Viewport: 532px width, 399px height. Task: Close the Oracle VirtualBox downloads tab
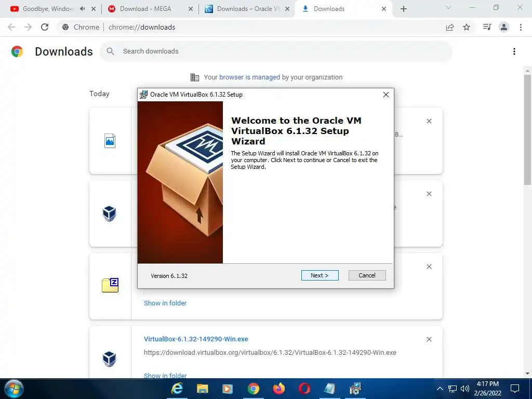[287, 9]
